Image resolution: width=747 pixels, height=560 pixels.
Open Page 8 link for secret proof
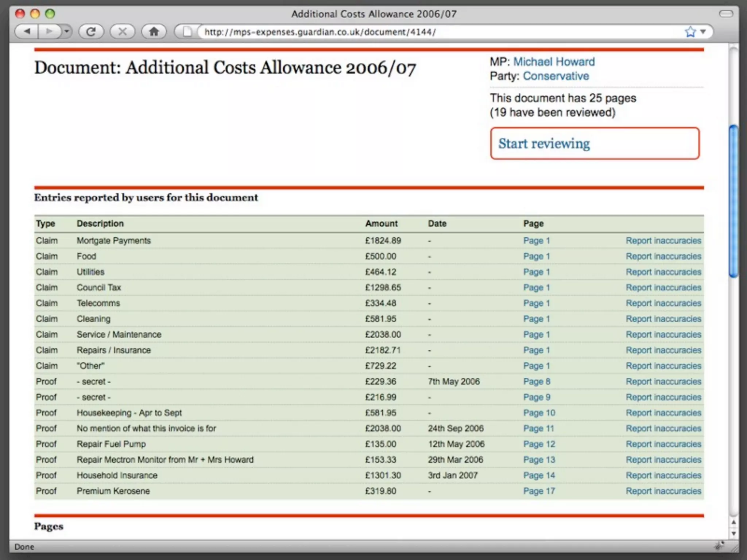coord(537,381)
